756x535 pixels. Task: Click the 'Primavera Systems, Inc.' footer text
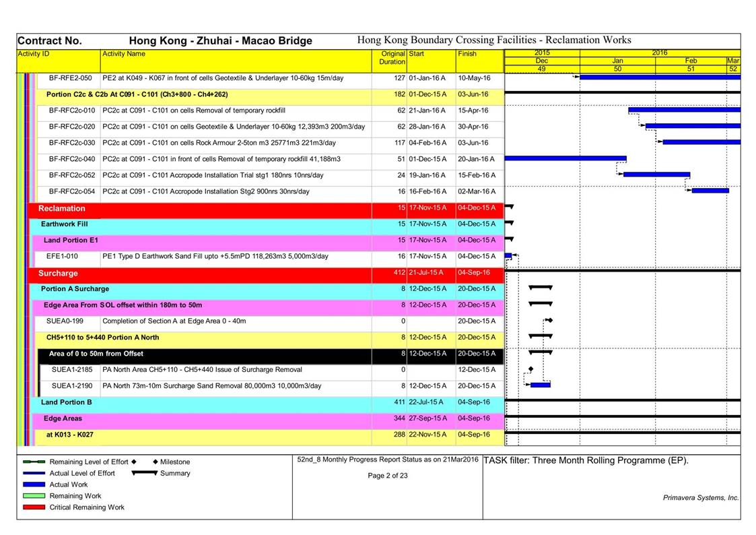coord(701,498)
